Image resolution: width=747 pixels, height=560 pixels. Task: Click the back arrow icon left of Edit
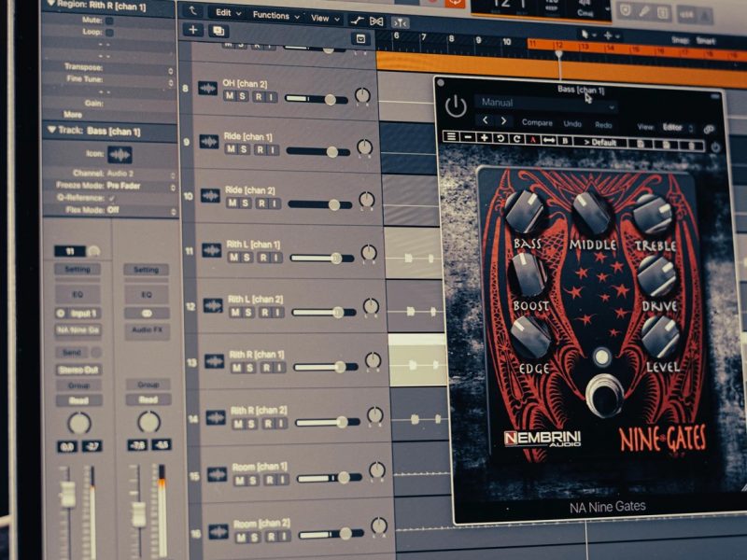193,10
